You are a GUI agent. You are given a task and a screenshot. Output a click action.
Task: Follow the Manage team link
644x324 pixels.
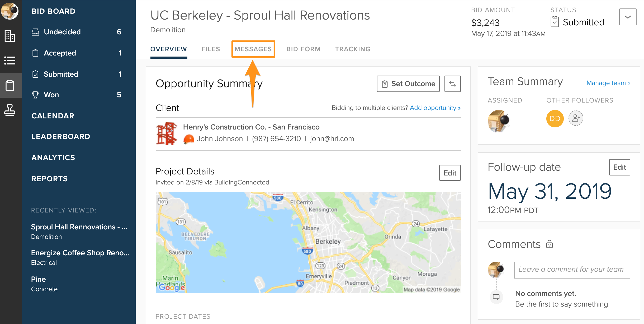point(608,83)
